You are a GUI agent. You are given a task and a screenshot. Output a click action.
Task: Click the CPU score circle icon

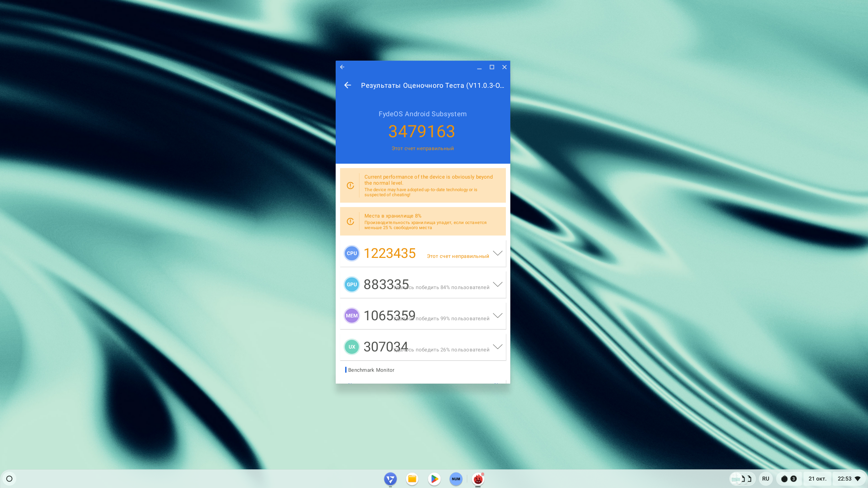352,253
